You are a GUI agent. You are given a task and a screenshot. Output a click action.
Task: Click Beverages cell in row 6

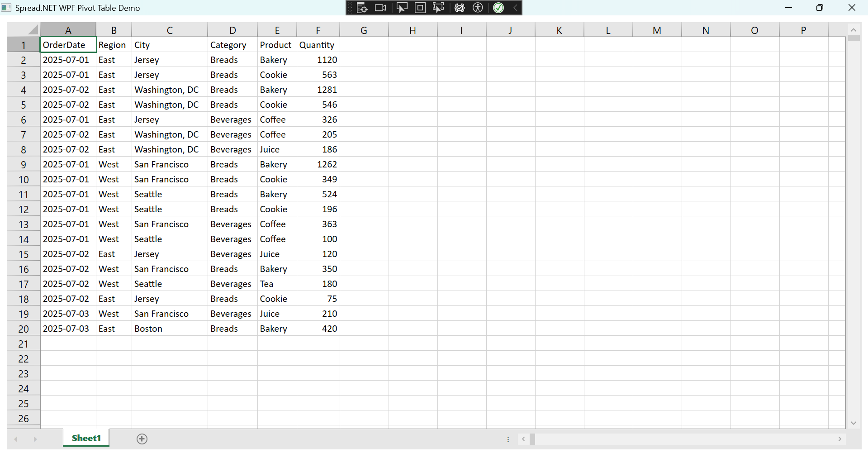click(x=232, y=119)
